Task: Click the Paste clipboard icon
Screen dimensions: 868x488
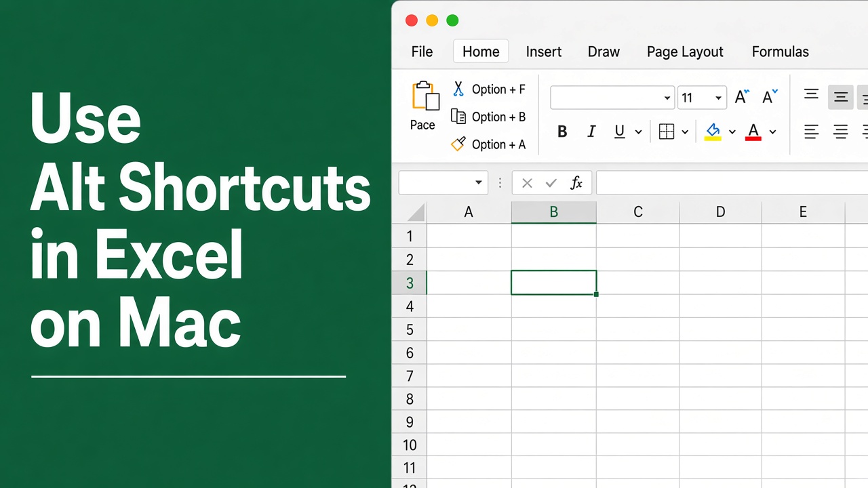Action: [425, 96]
